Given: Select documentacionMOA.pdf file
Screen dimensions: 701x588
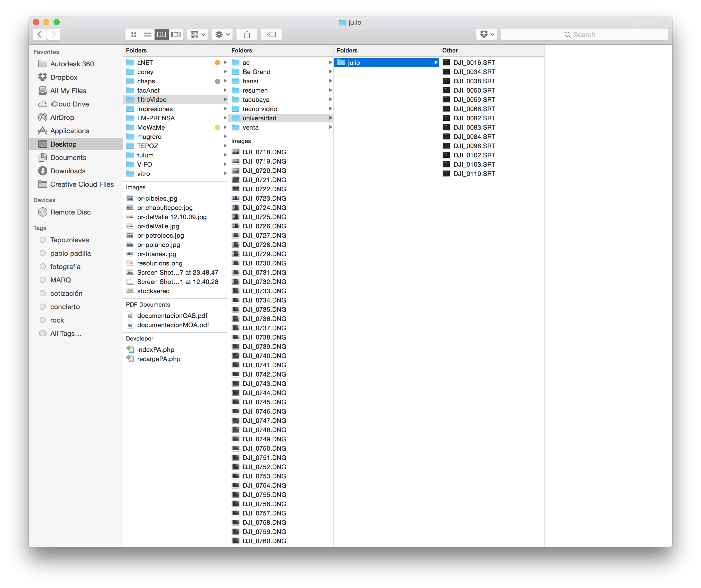Looking at the screenshot, I should pyautogui.click(x=176, y=325).
